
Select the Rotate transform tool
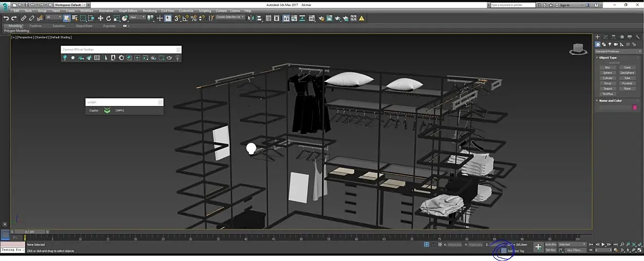(x=109, y=18)
